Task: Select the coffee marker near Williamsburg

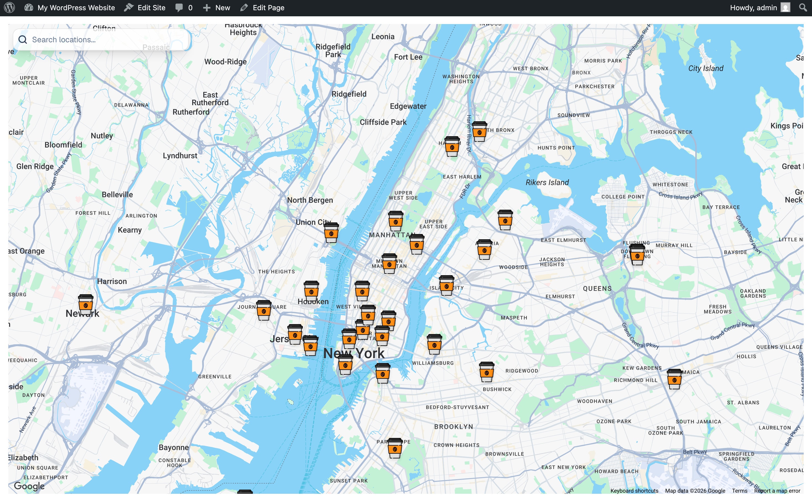Action: pyautogui.click(x=434, y=344)
